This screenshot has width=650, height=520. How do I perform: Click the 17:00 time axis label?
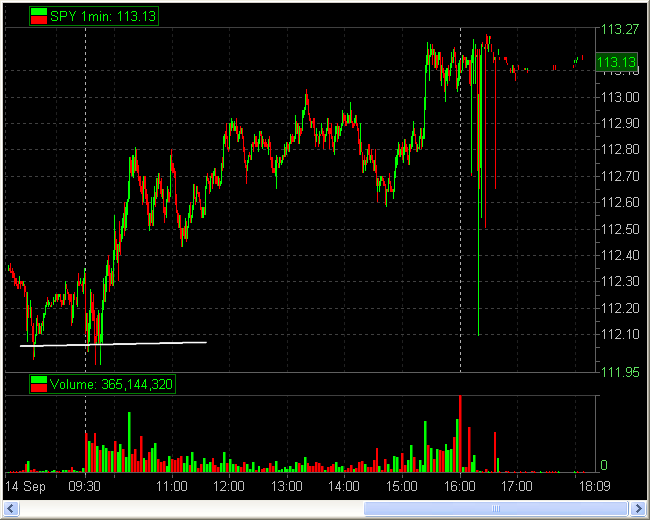517,486
